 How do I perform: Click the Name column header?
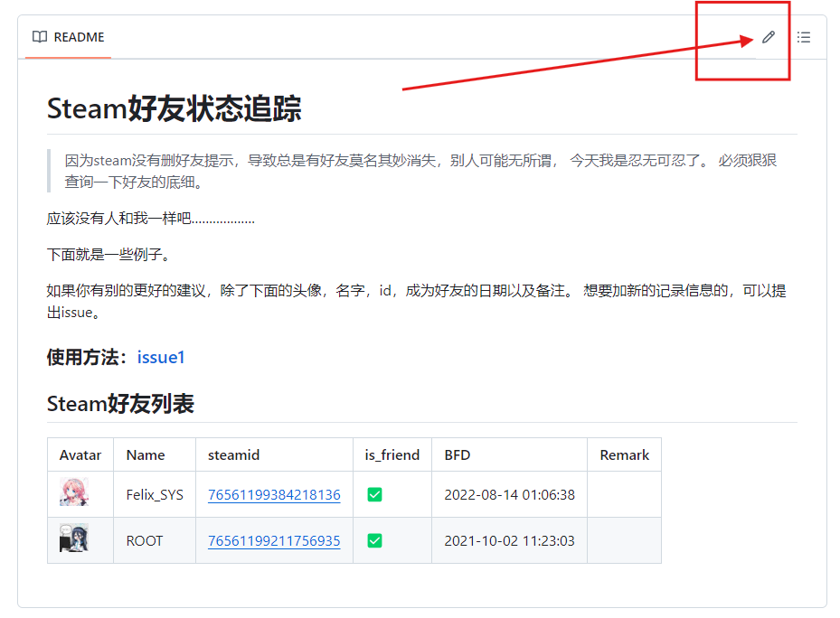point(155,455)
